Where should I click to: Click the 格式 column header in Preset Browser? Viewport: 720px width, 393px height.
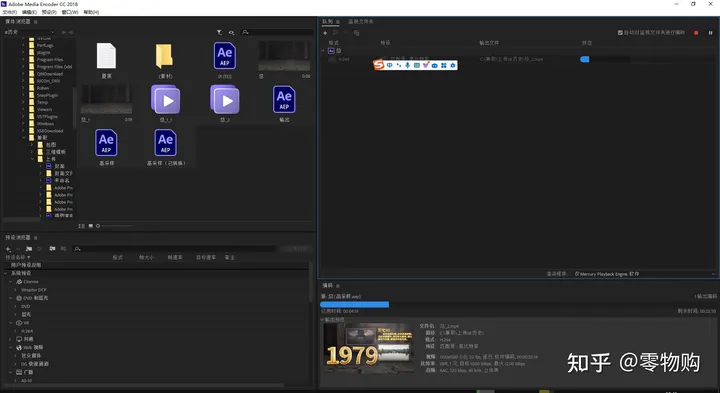click(x=118, y=258)
